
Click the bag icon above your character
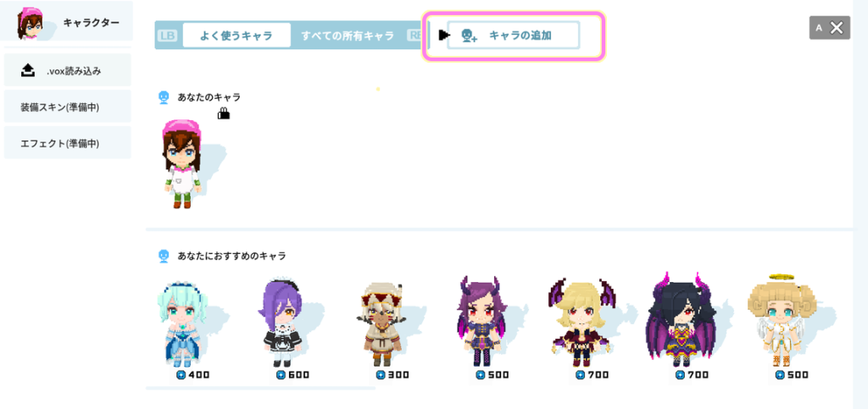pyautogui.click(x=223, y=113)
